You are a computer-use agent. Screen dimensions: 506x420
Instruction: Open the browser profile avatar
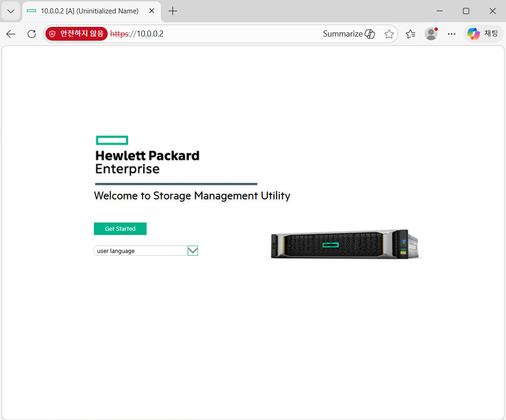point(431,34)
